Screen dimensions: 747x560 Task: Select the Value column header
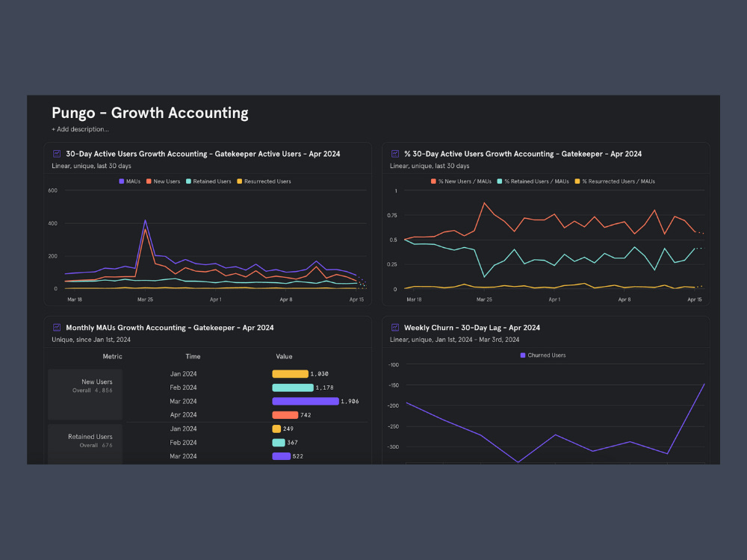click(x=284, y=356)
